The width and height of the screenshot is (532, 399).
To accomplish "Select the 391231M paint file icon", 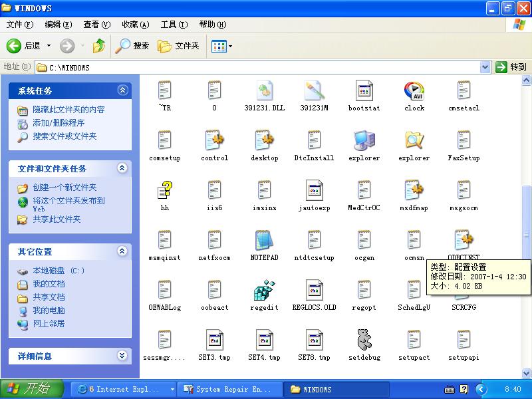I will 314,90.
